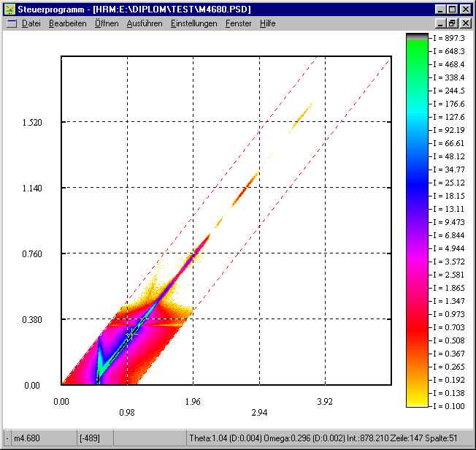Close the Steuerprogramm main window
Image resolution: width=476 pixels, height=450 pixels.
click(x=465, y=9)
